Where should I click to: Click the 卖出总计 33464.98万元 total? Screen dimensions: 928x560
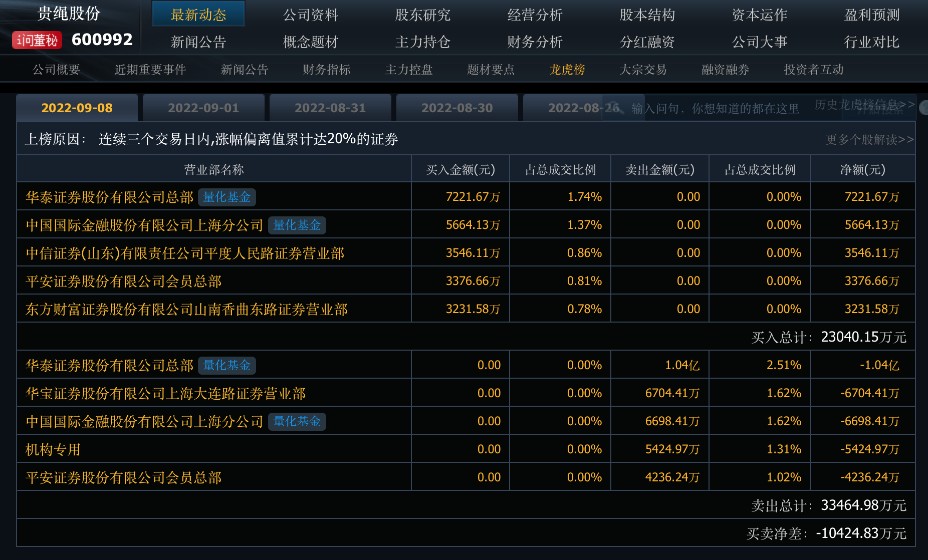(829, 505)
